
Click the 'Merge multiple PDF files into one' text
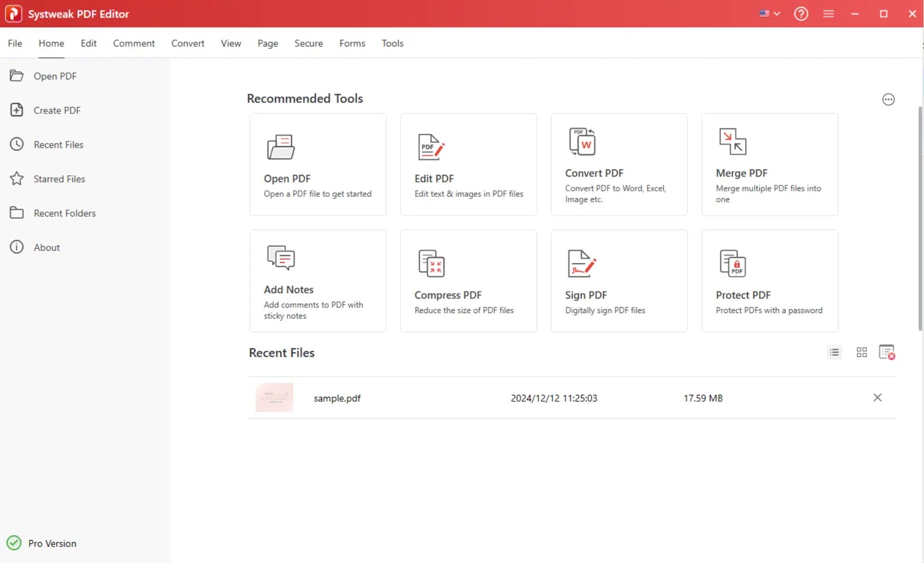[x=768, y=194]
